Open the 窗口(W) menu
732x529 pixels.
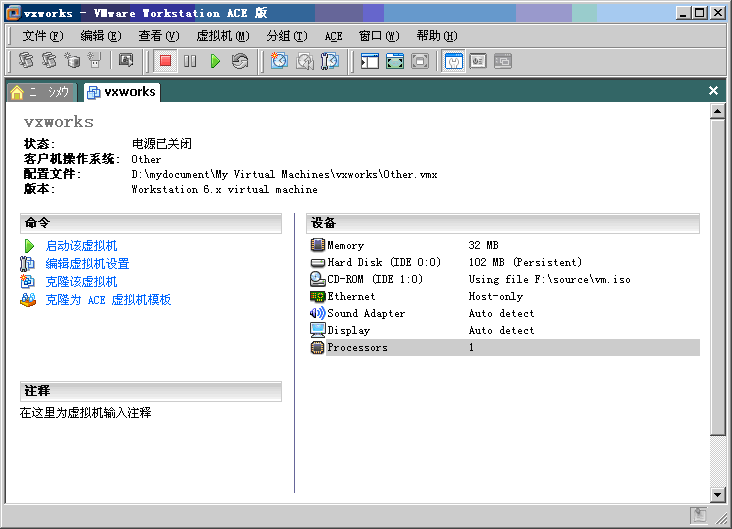[x=379, y=36]
